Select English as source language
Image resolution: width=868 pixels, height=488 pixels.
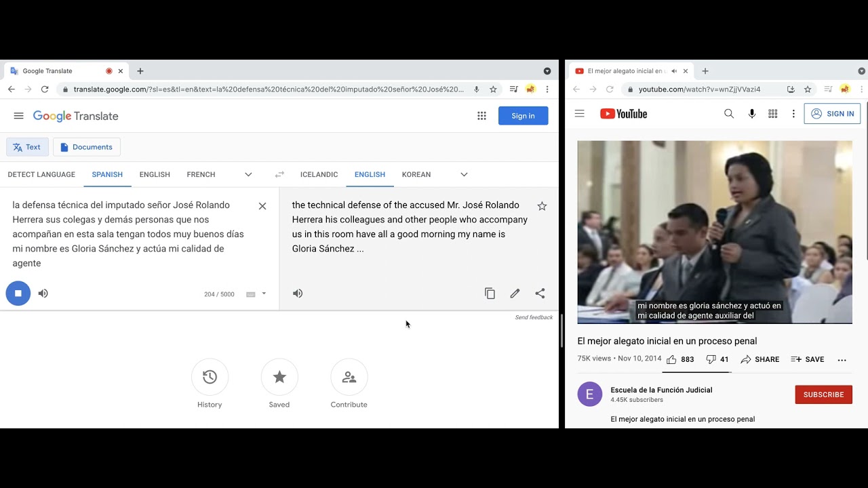[155, 174]
